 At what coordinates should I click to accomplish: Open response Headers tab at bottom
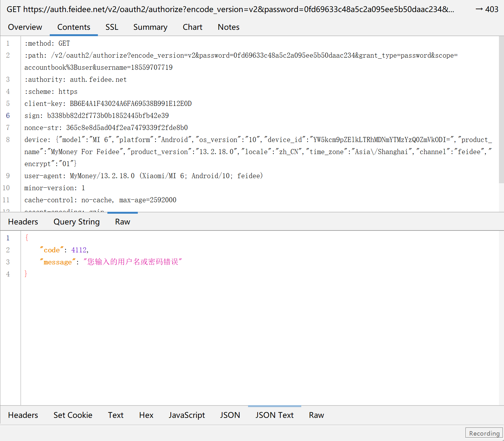pyautogui.click(x=23, y=415)
